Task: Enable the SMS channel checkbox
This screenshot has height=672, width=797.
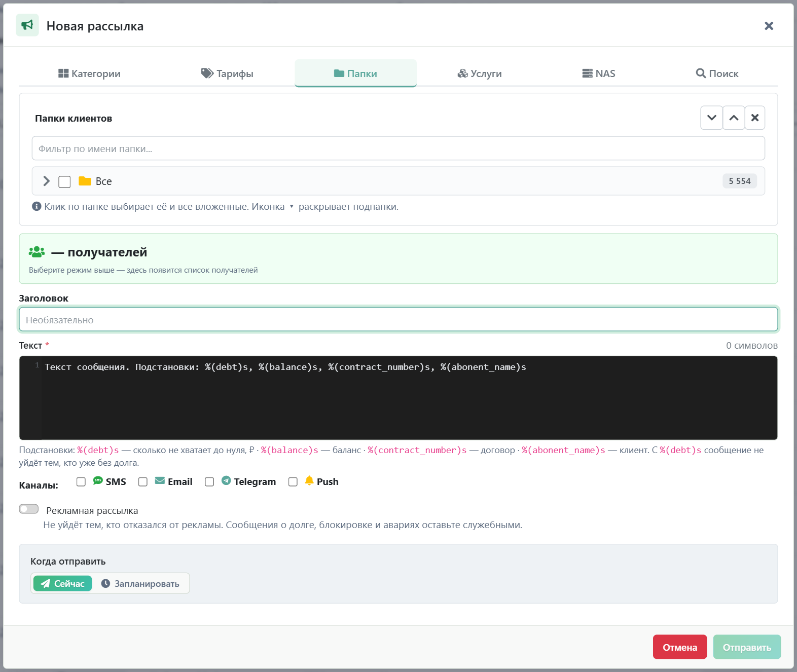Action: (81, 481)
